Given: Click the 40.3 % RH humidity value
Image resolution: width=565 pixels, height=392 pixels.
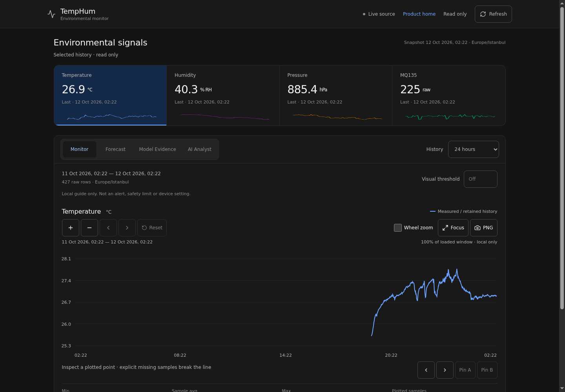Looking at the screenshot, I should 193,89.
